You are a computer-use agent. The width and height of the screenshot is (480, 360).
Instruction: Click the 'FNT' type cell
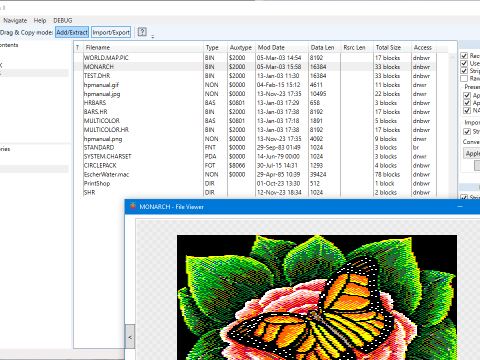tap(210, 147)
